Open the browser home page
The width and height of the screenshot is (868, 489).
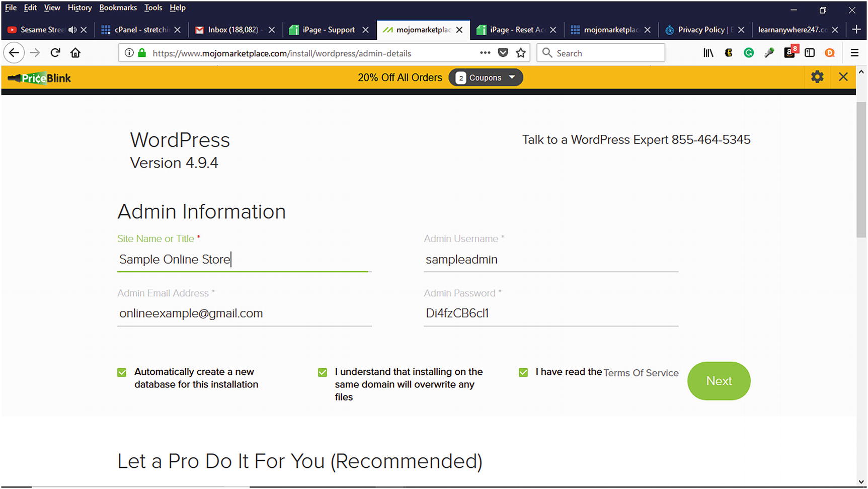pyautogui.click(x=75, y=53)
